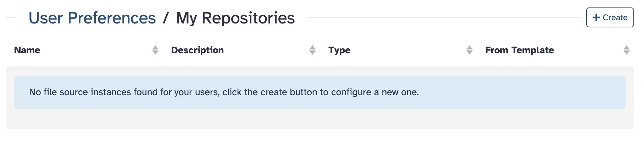Image resolution: width=644 pixels, height=167 pixels.
Task: Click the empty gray area below the message
Action: (x=319, y=119)
